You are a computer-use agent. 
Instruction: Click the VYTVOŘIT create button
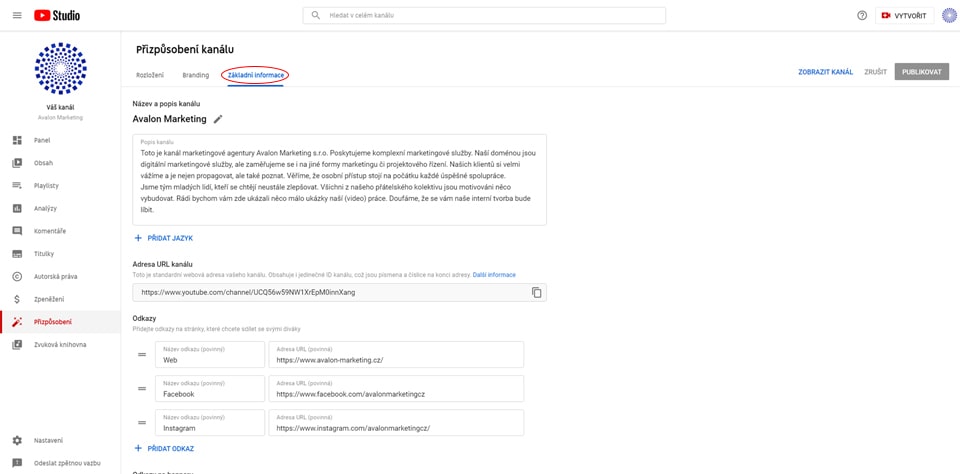point(904,15)
